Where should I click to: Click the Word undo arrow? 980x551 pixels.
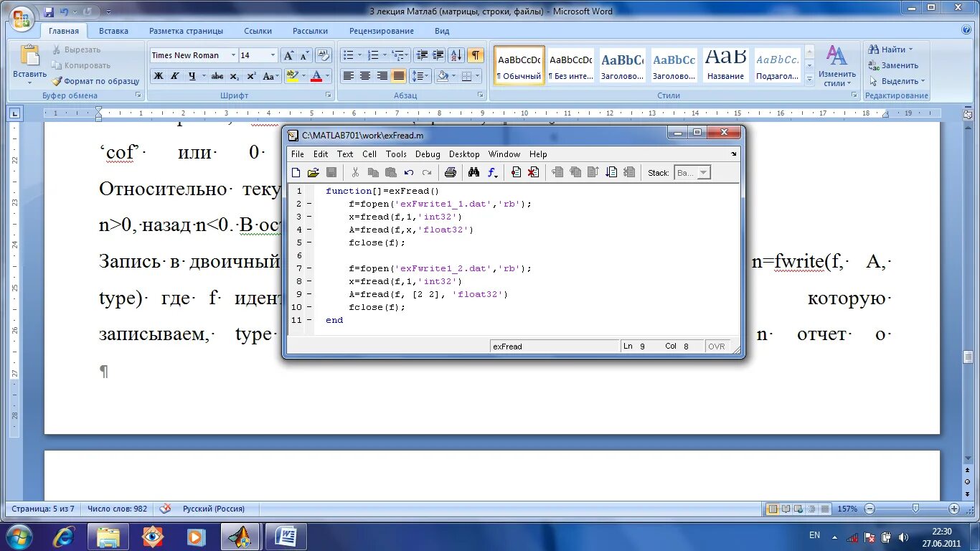click(65, 11)
